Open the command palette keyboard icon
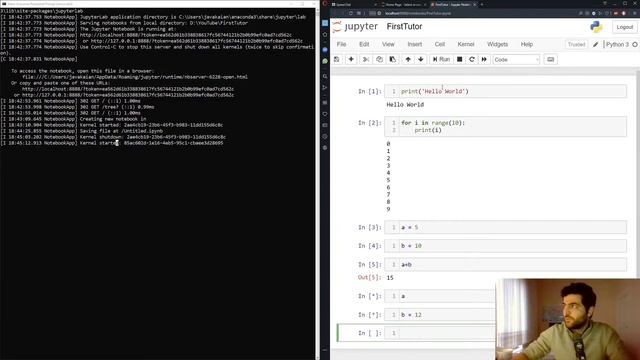Viewport: 640px width, 360px height. pyautogui.click(x=551, y=60)
